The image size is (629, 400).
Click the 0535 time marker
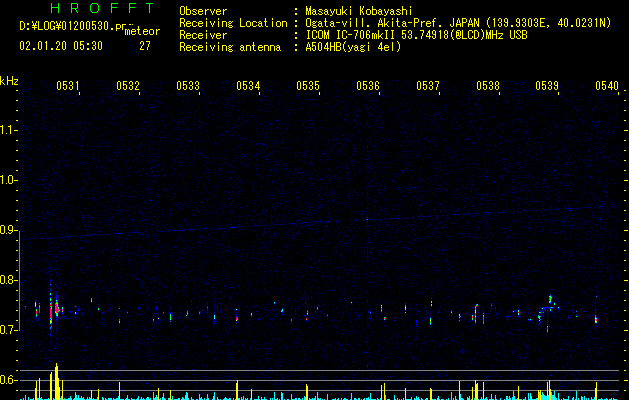[308, 85]
